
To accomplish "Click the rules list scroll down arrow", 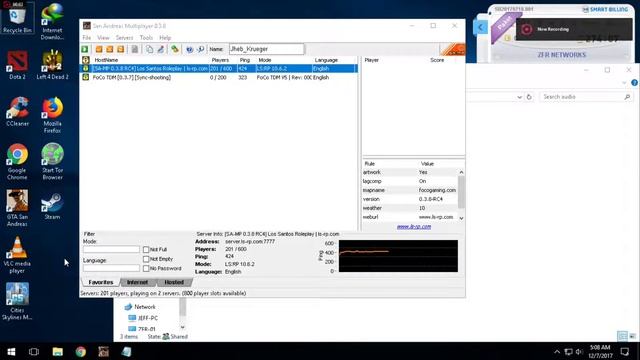I will [461, 218].
